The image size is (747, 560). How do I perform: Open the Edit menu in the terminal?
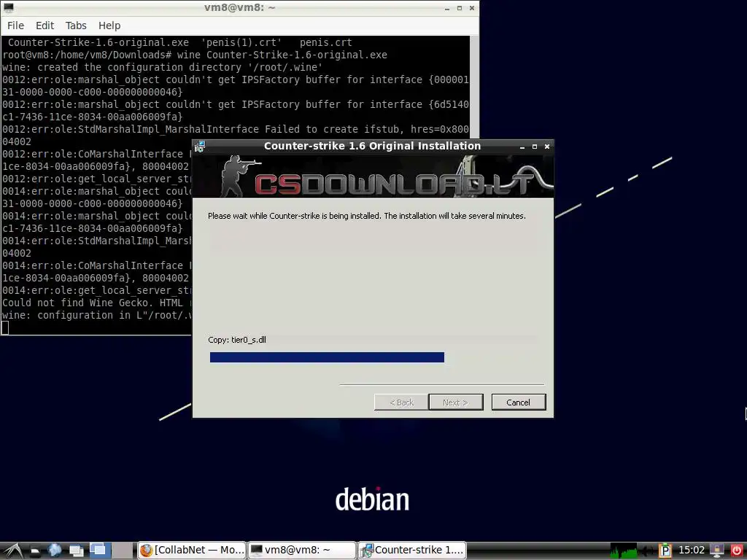click(44, 26)
